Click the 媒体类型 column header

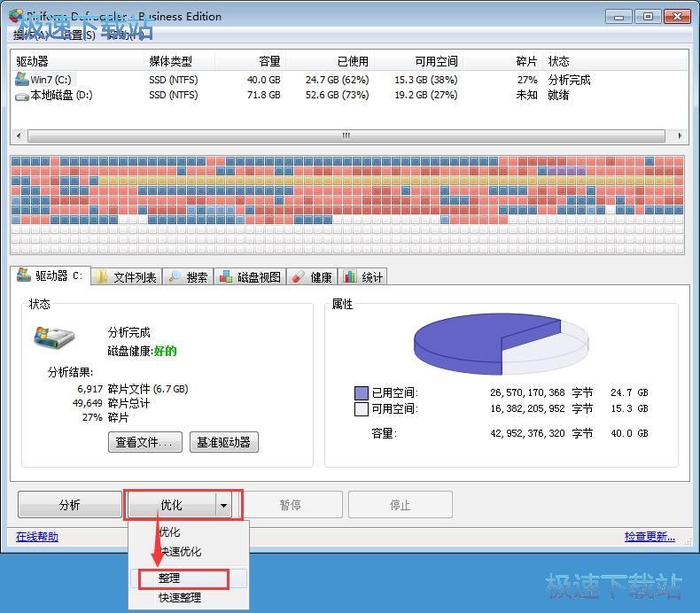tap(179, 61)
